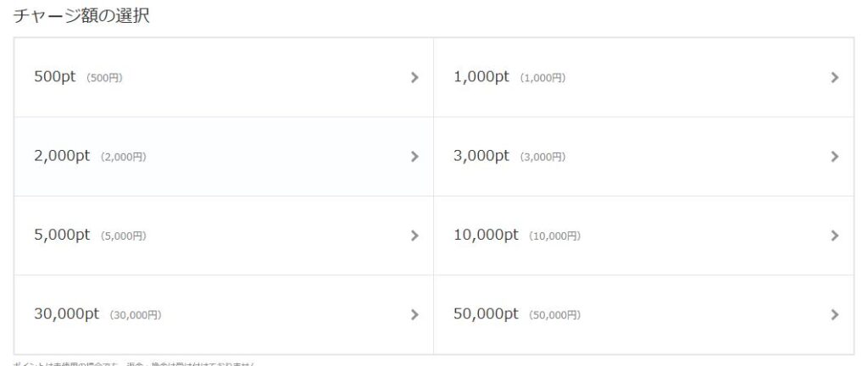Click the (30,000円) price text
Screen dimensions: 868x366
[136, 315]
